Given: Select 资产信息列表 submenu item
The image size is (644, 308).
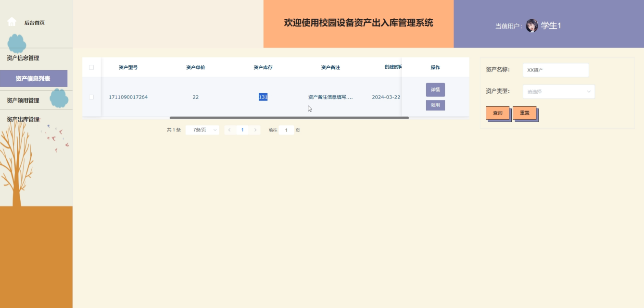Looking at the screenshot, I should (33, 78).
